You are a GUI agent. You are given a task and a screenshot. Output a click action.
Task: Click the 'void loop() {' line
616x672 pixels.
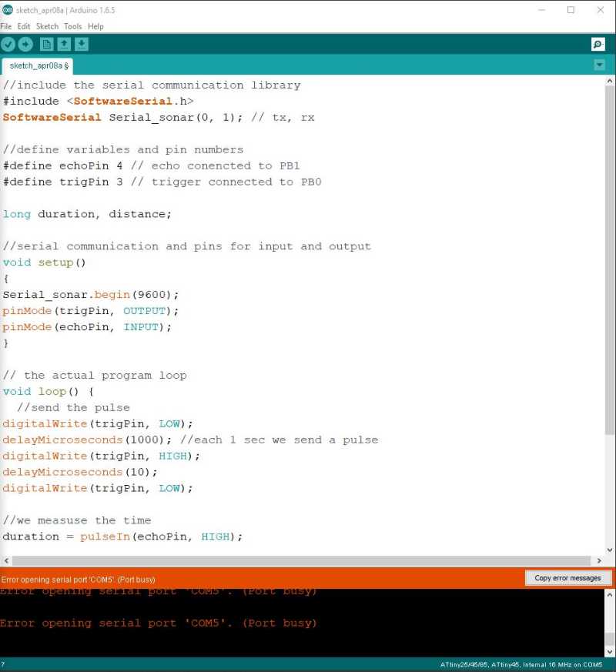(48, 392)
